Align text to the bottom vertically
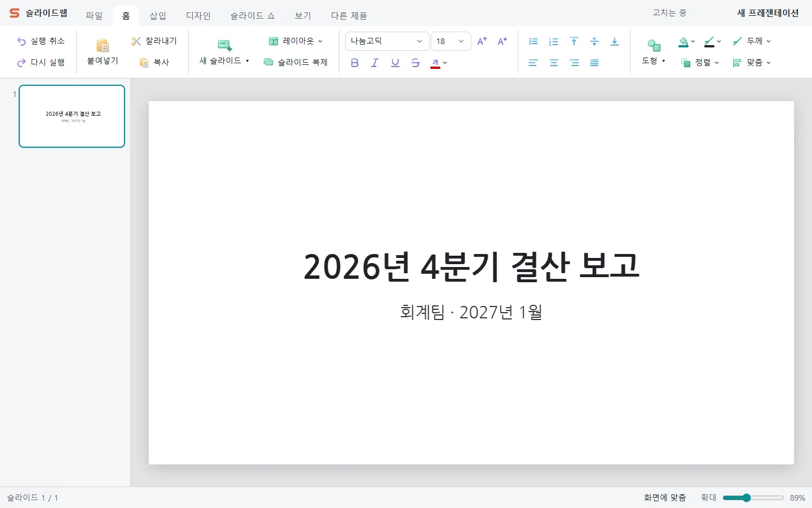 click(x=615, y=41)
